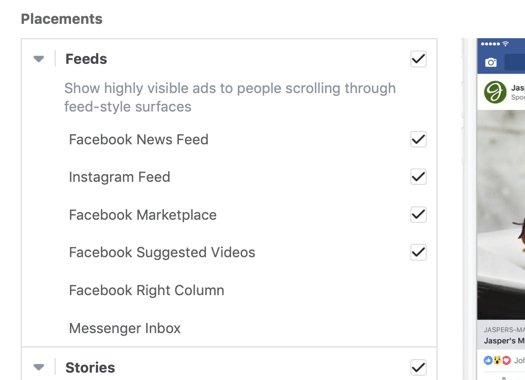Click the green Jasper's profile logo

tap(495, 92)
